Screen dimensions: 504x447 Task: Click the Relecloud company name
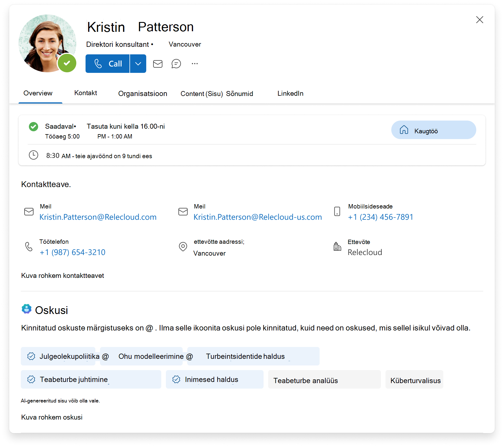pos(365,252)
